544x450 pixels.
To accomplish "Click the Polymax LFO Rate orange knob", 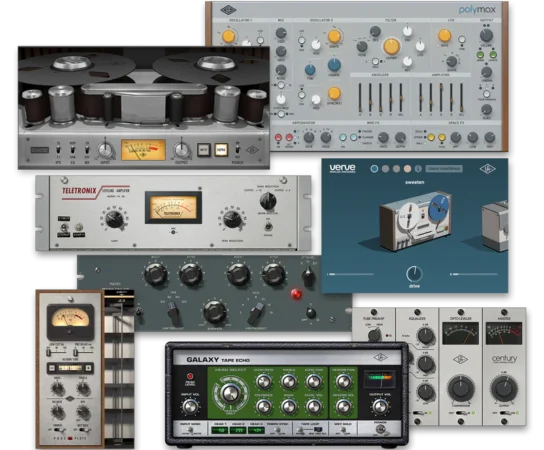I will (x=444, y=35).
